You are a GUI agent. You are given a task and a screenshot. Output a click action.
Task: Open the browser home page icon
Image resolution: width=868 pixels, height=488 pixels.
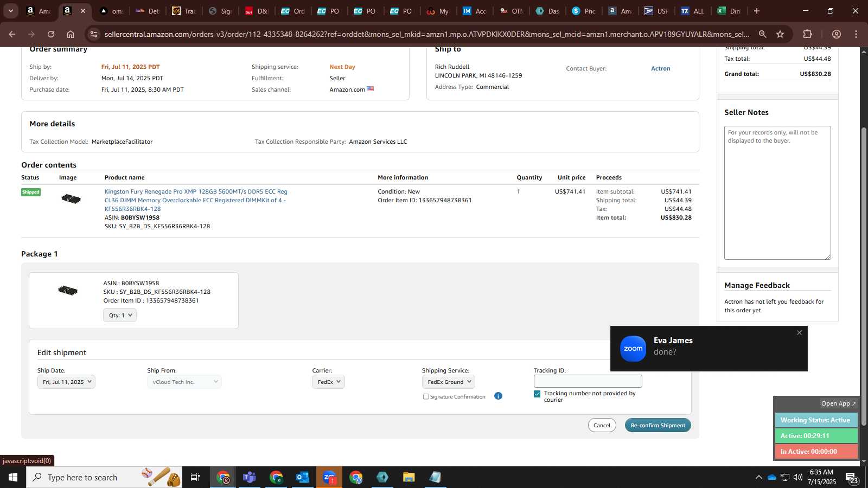pos(71,34)
